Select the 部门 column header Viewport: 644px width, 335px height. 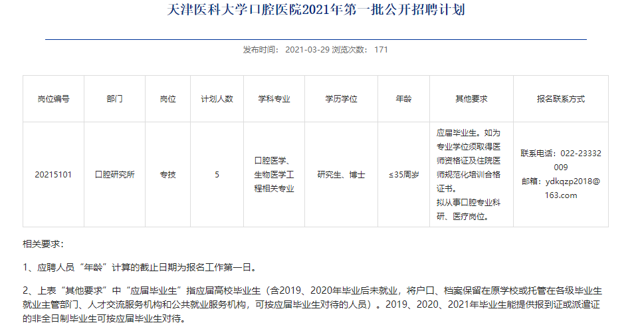[114, 98]
